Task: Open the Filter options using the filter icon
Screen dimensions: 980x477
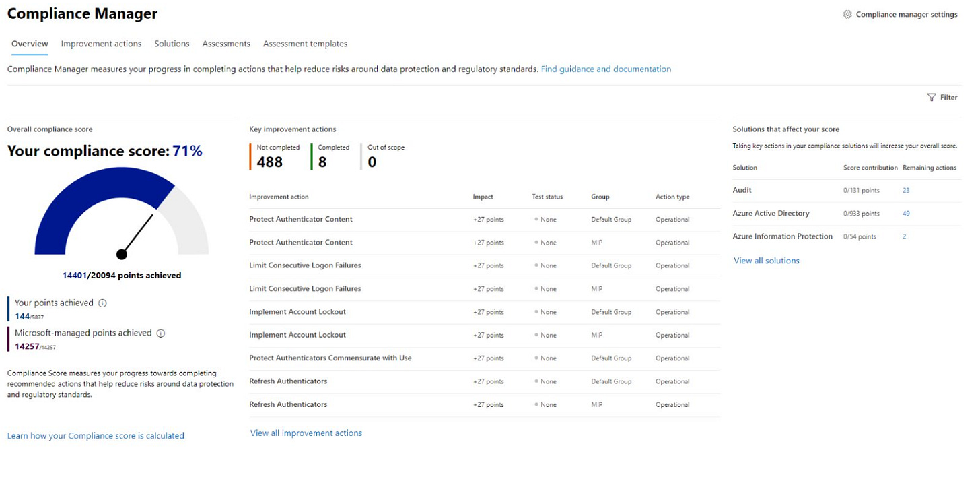Action: click(932, 97)
